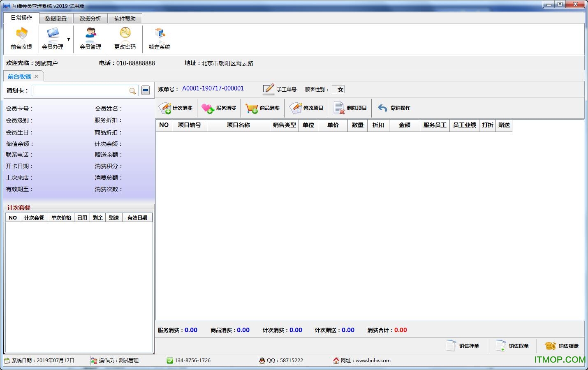Select the 服务消费 0.00 summary value
The image size is (588, 370).
click(191, 330)
